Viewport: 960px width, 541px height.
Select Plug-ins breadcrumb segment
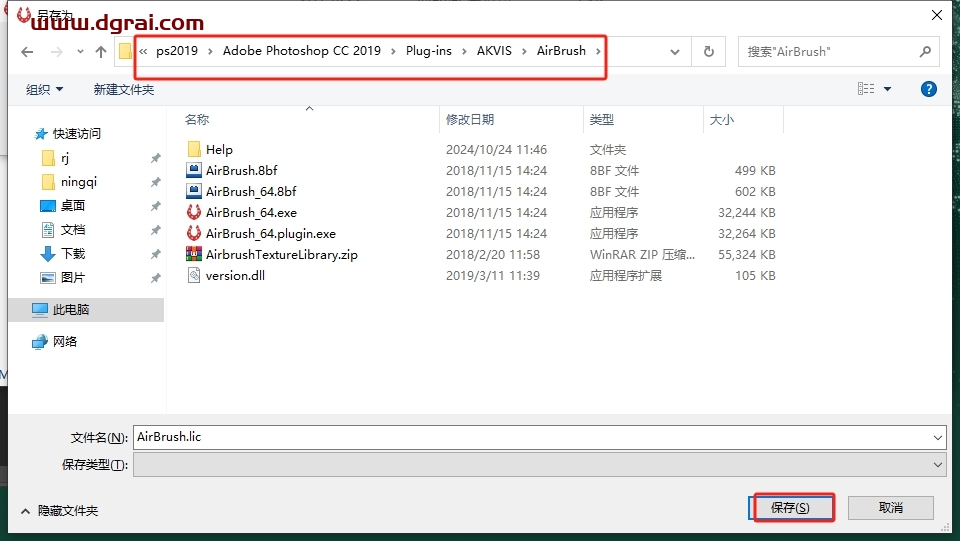tap(429, 51)
